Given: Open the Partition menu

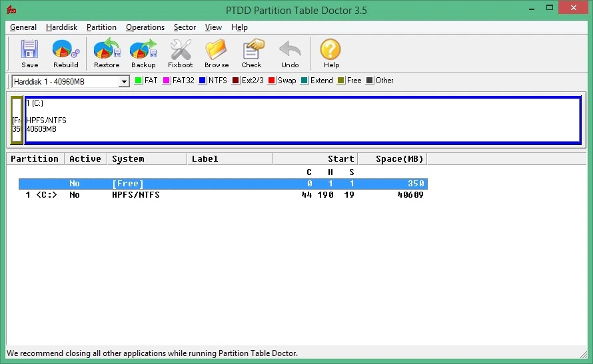Looking at the screenshot, I should click(101, 27).
